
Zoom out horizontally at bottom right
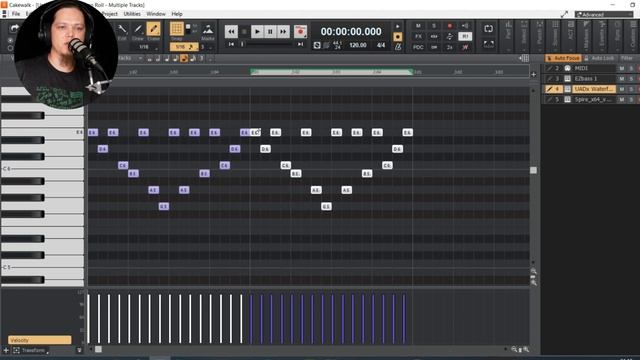point(514,349)
